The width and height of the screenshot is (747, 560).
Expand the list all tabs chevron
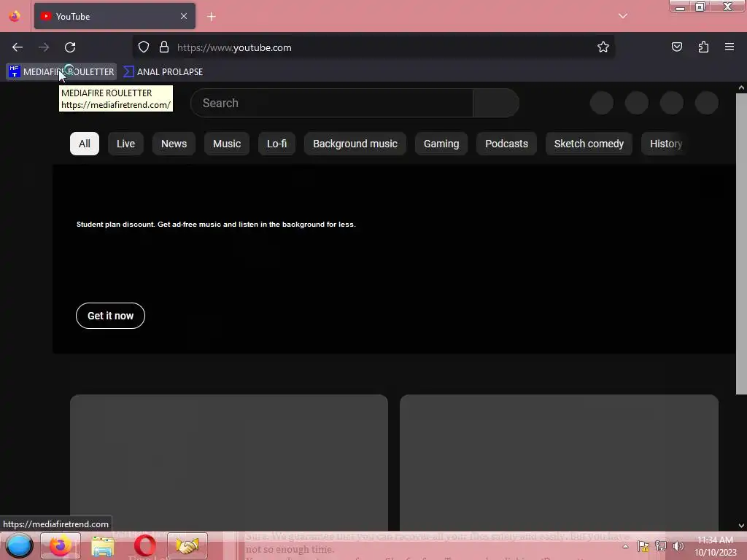(623, 16)
